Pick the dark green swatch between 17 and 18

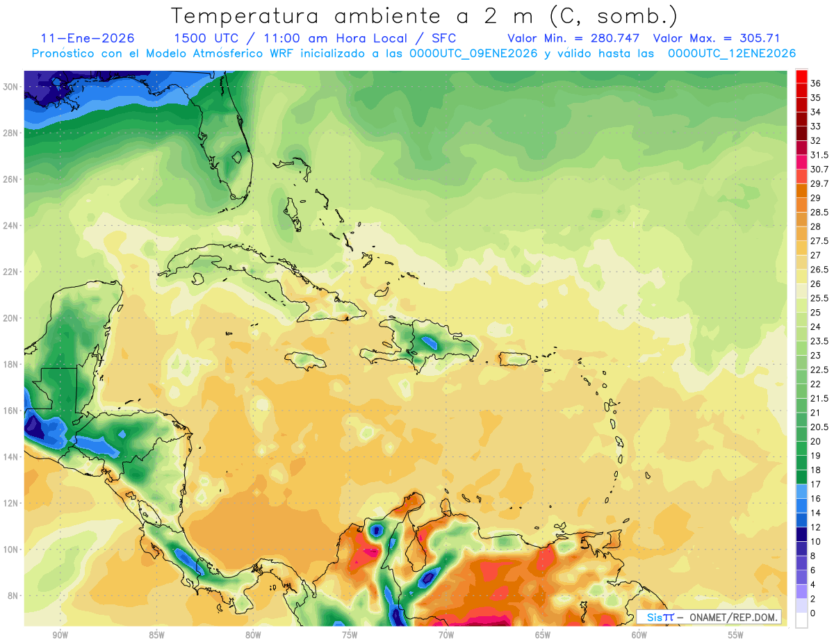[801, 477]
